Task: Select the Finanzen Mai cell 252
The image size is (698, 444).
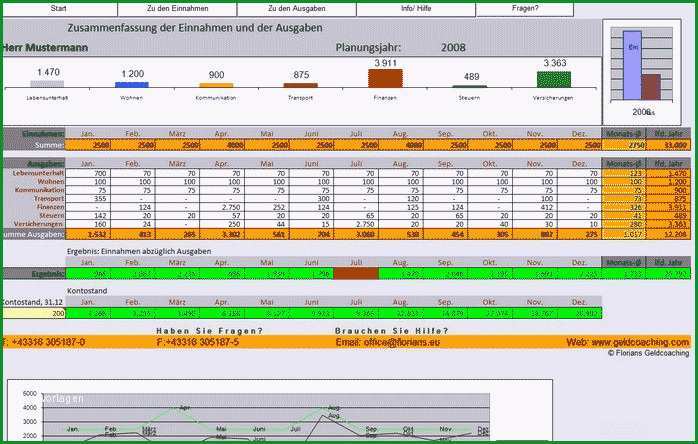Action: [x=267, y=207]
